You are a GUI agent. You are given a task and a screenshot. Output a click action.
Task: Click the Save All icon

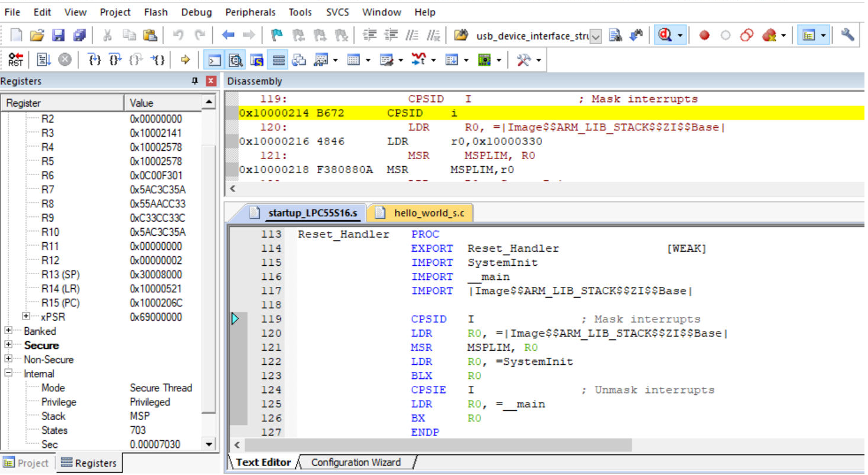(80, 35)
